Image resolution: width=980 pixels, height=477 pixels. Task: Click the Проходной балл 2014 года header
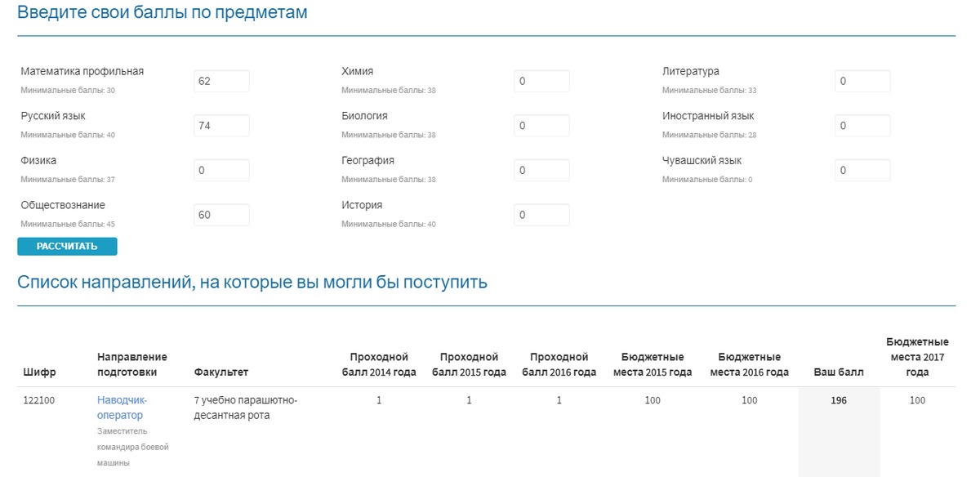click(379, 364)
